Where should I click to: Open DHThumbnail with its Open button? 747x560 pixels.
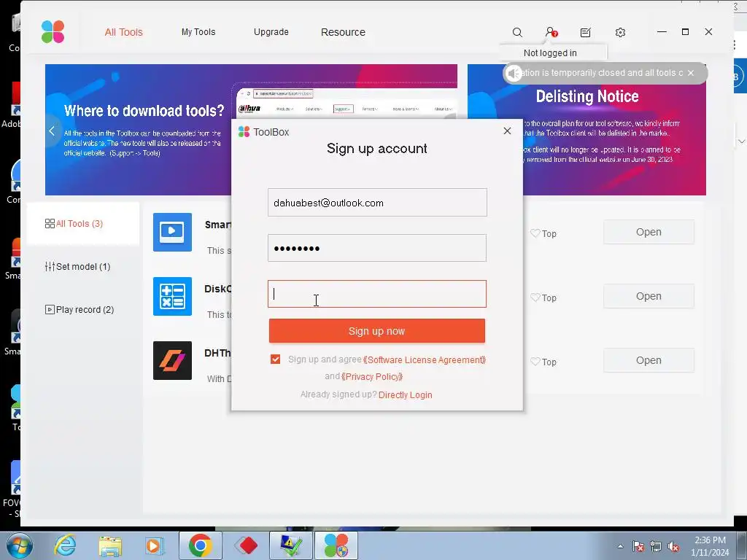click(649, 360)
